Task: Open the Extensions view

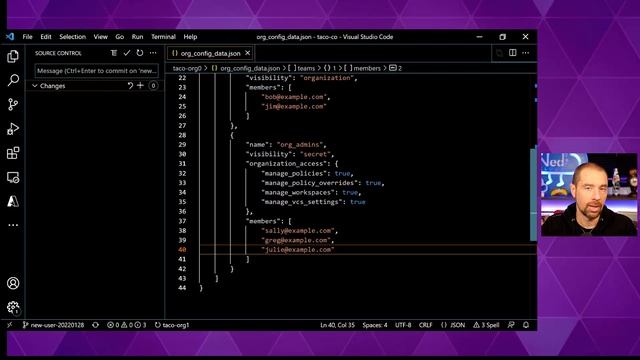Action: pos(13,153)
